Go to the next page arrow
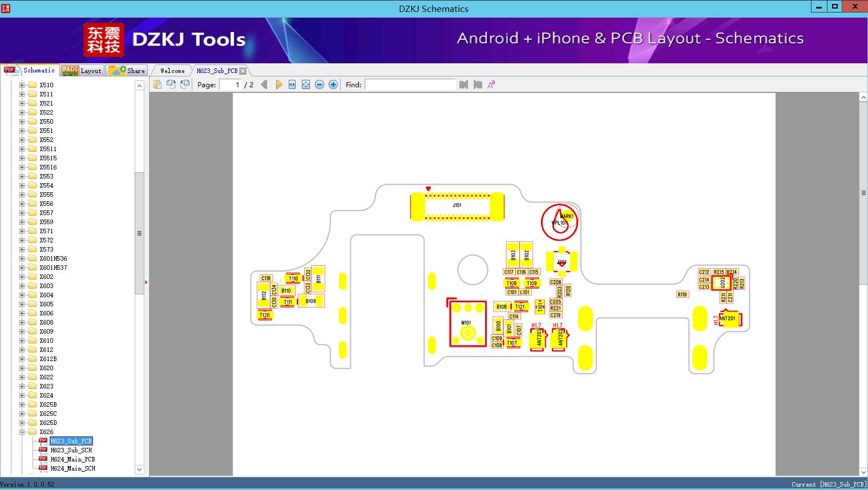 278,84
